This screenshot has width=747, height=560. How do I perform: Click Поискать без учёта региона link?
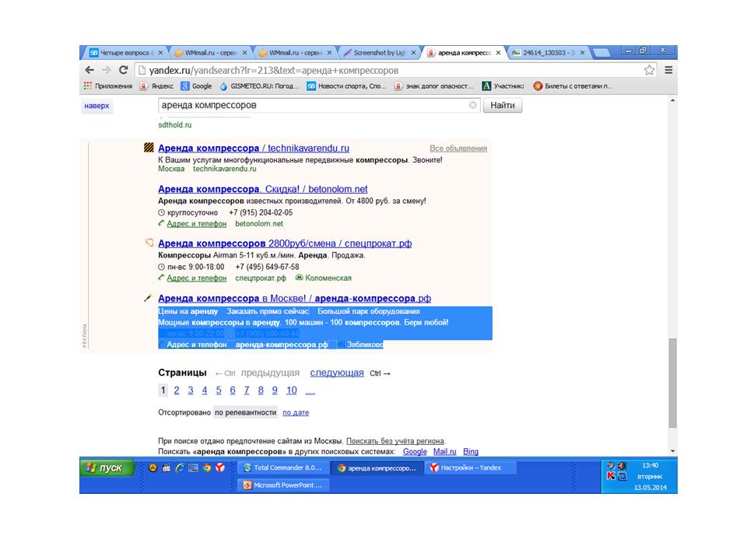(395, 441)
